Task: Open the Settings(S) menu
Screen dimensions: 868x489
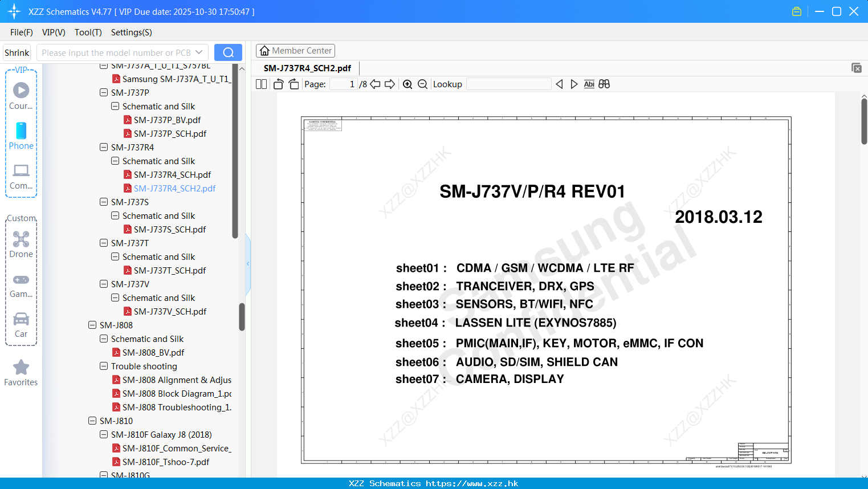Action: click(132, 32)
